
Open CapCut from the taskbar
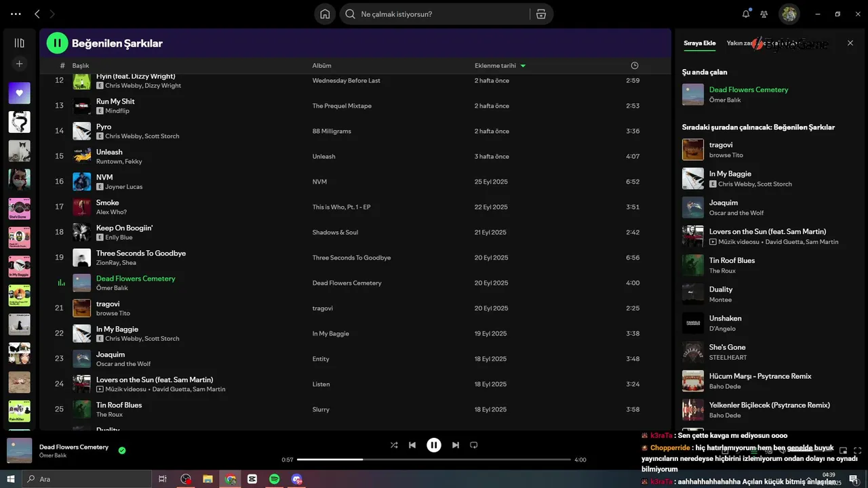point(252,479)
